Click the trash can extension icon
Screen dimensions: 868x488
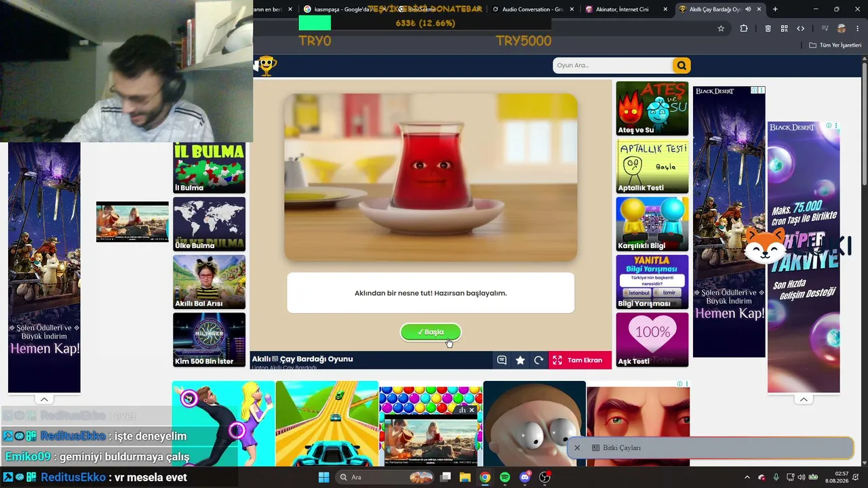pos(768,28)
